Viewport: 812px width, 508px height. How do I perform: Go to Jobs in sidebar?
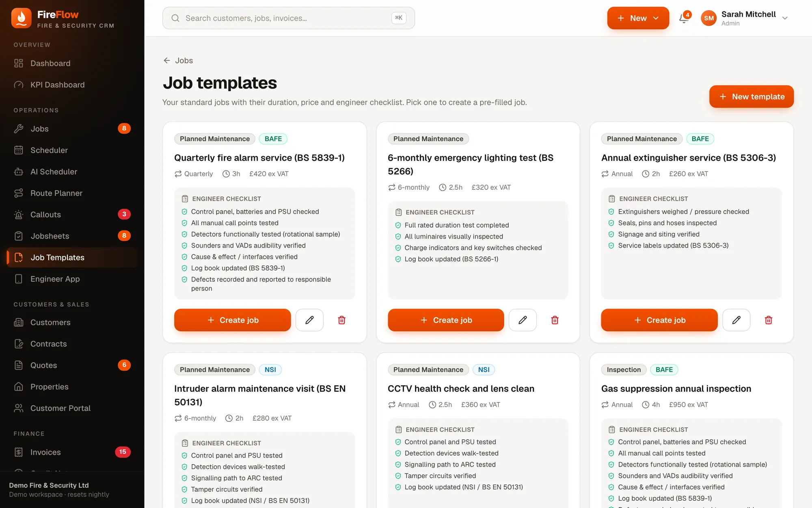click(x=72, y=129)
